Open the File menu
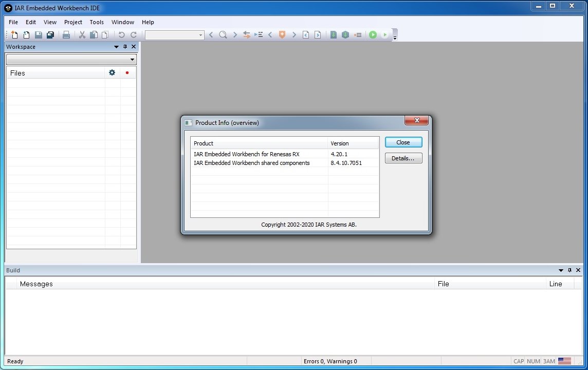588x370 pixels. coord(13,22)
